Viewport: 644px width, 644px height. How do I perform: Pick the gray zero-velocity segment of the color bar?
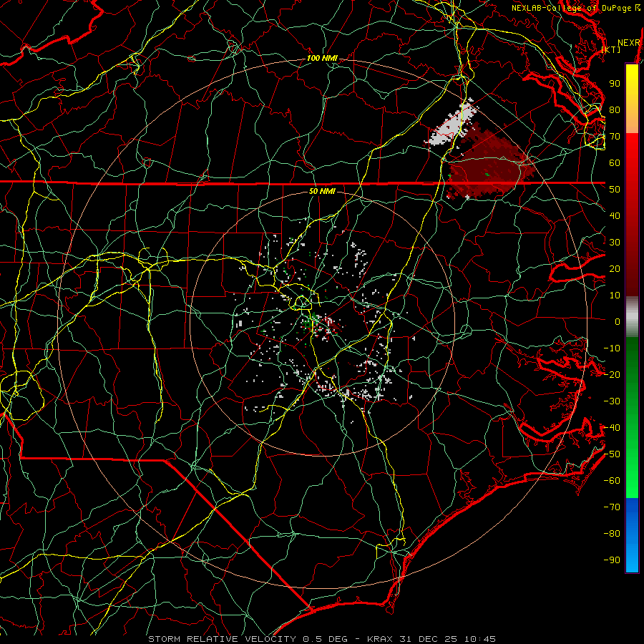tap(632, 318)
